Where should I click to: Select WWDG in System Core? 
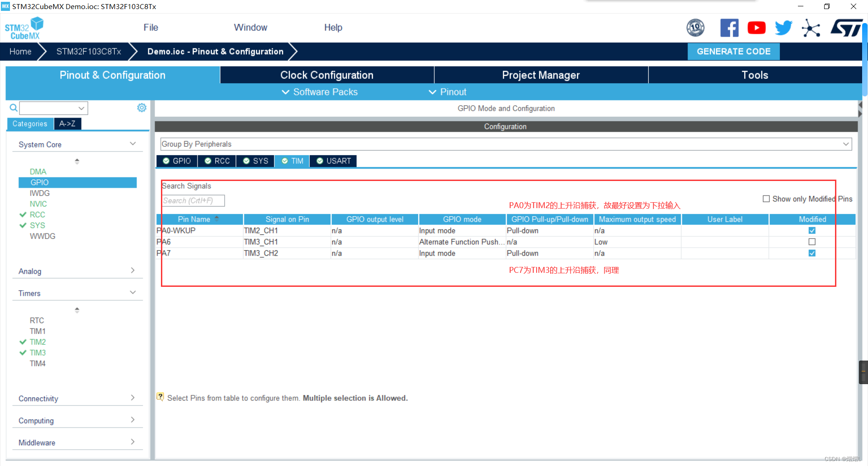pyautogui.click(x=42, y=236)
